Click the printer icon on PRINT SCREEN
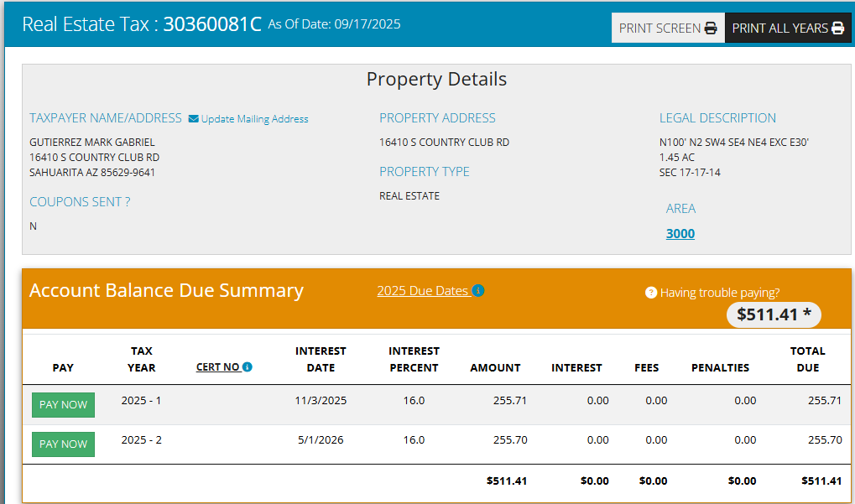The width and height of the screenshot is (855, 504). [711, 29]
